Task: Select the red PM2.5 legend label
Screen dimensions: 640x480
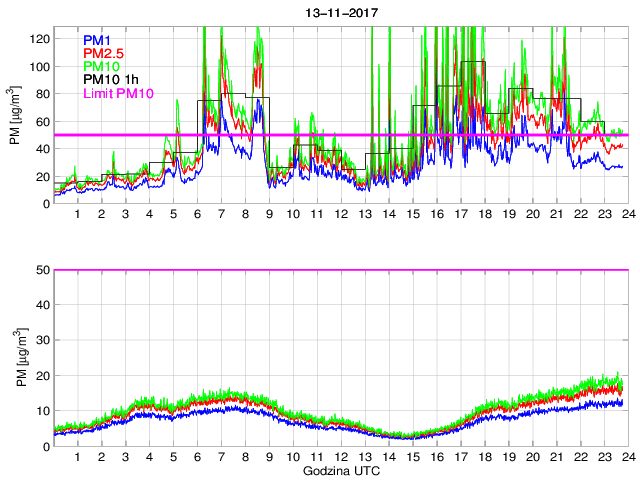Action: (x=103, y=53)
